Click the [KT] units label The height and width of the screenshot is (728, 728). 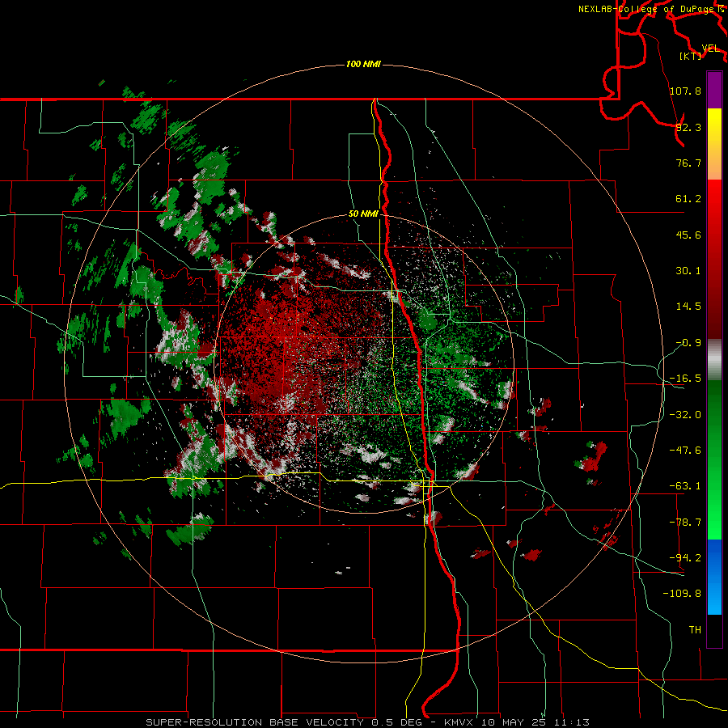(691, 56)
